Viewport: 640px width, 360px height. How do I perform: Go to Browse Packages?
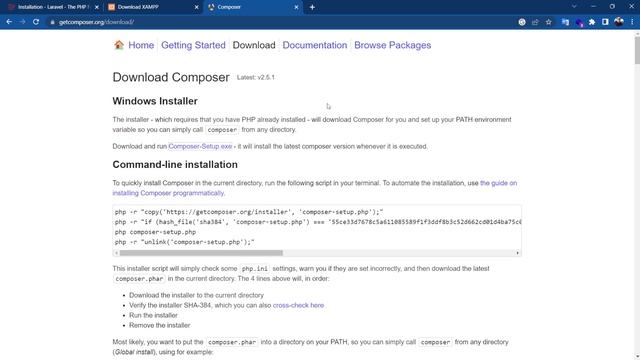point(393,45)
